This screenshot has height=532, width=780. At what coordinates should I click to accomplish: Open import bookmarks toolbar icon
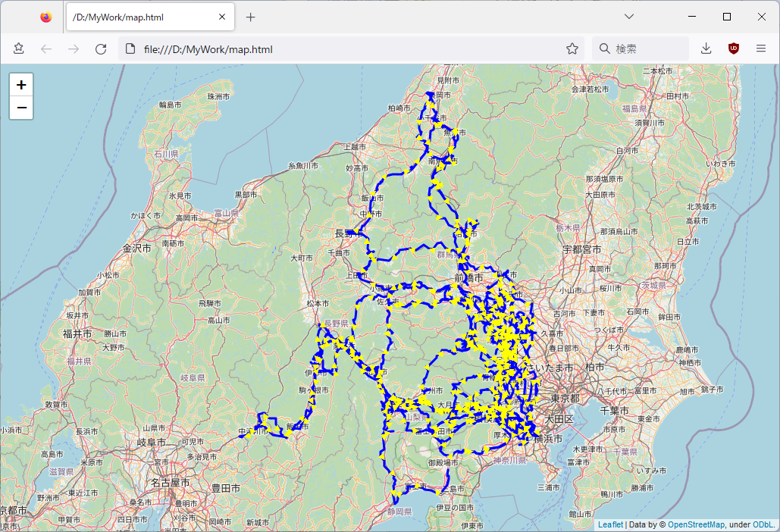18,49
